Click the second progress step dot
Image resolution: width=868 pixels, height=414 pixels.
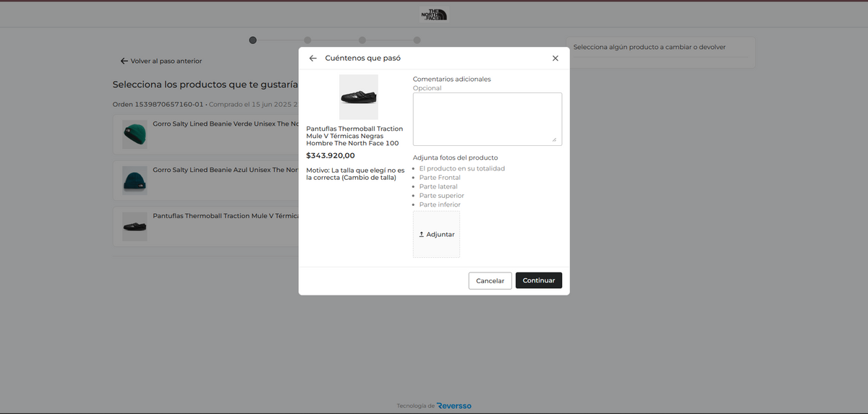[x=307, y=40]
